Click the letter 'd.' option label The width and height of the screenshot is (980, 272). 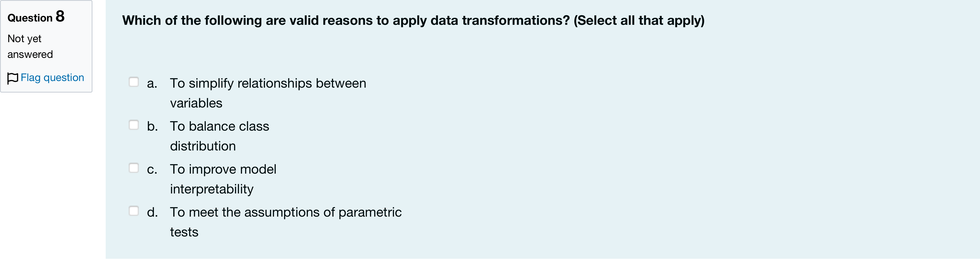153,212
